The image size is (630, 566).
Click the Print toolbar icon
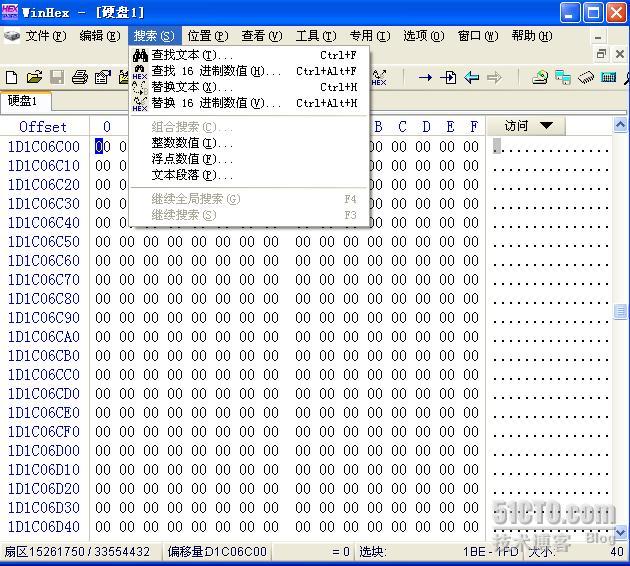80,77
